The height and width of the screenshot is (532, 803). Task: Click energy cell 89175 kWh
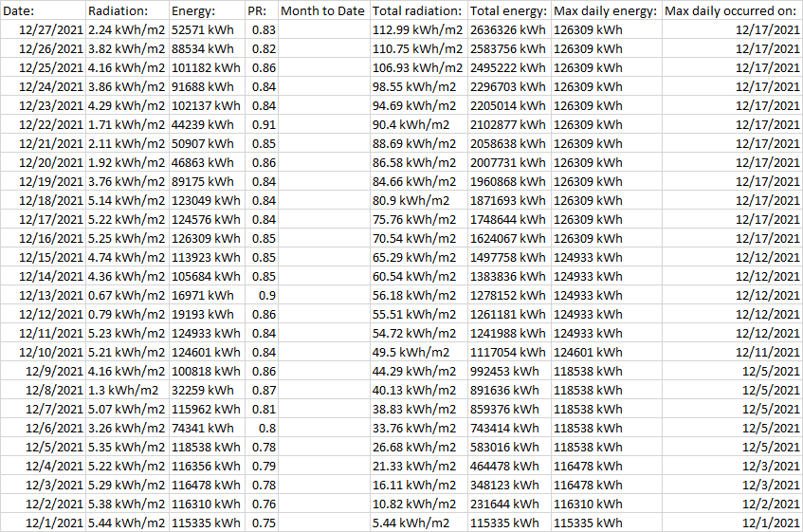click(207, 181)
